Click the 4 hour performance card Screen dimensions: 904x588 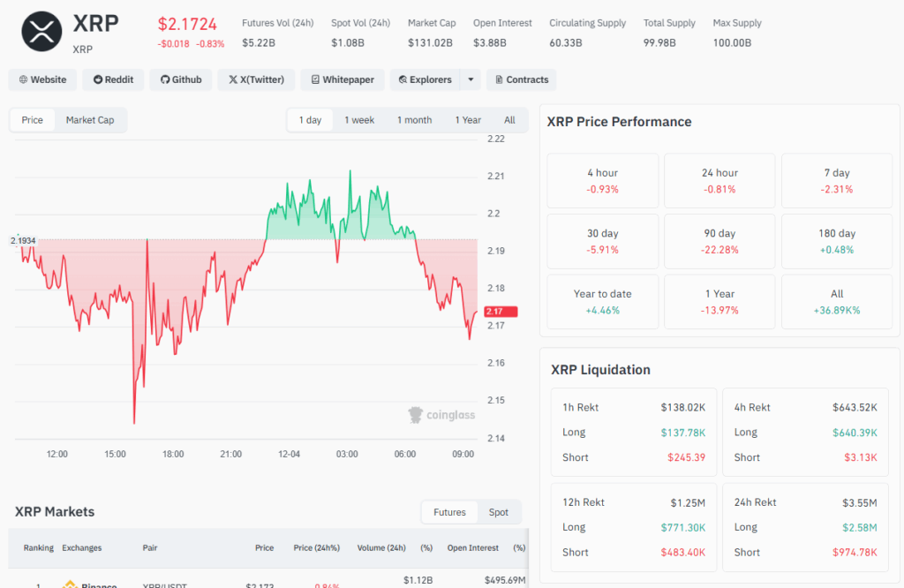[x=602, y=180]
